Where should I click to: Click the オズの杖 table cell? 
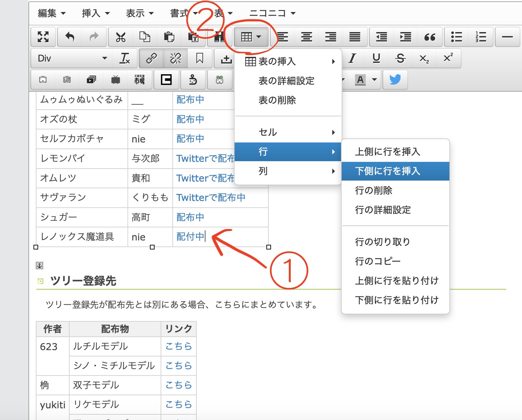pyautogui.click(x=82, y=119)
